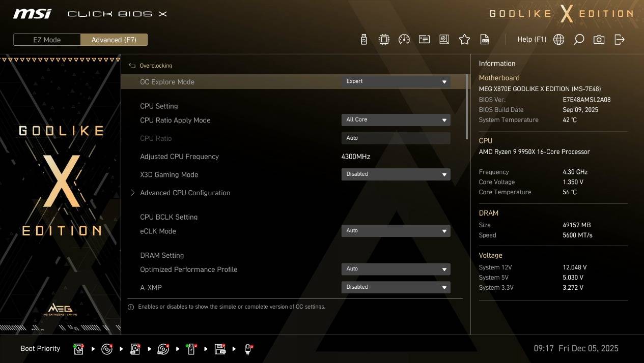Open CPU Ratio Apply Mode dropdown
644x363 pixels.
tap(396, 120)
